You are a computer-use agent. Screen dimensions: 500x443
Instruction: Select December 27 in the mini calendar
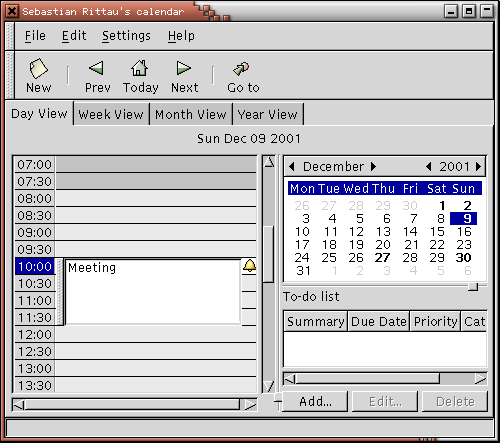click(x=382, y=258)
